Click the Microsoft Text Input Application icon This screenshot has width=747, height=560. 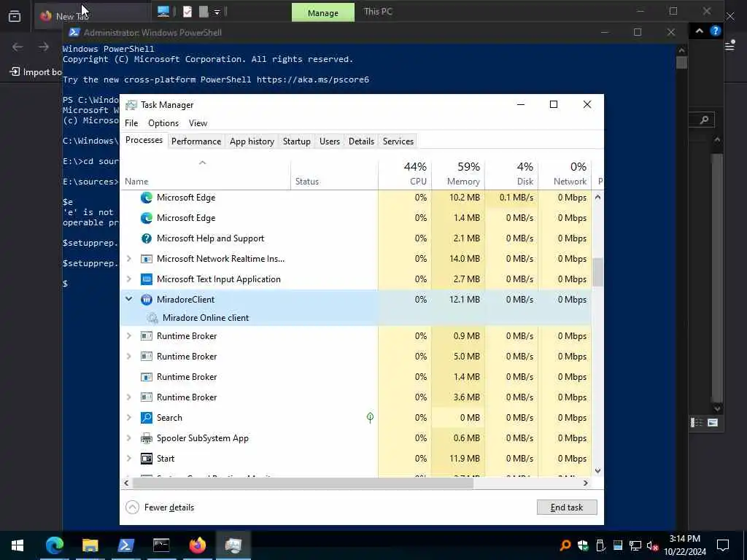(146, 279)
